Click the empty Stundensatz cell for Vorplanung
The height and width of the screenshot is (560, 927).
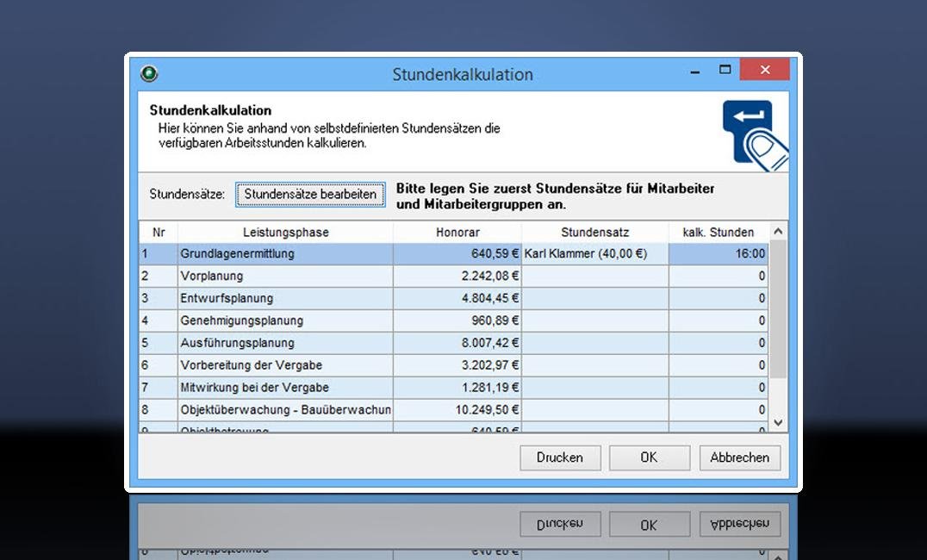pyautogui.click(x=594, y=277)
